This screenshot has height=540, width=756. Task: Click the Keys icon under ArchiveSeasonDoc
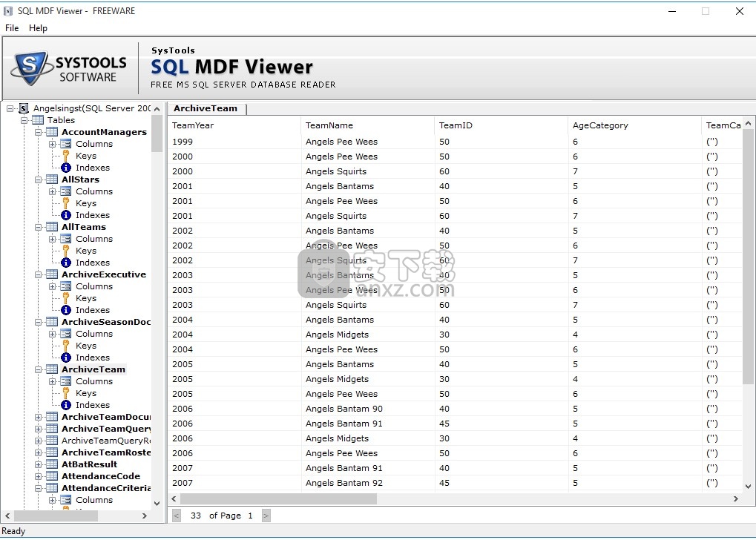(66, 346)
